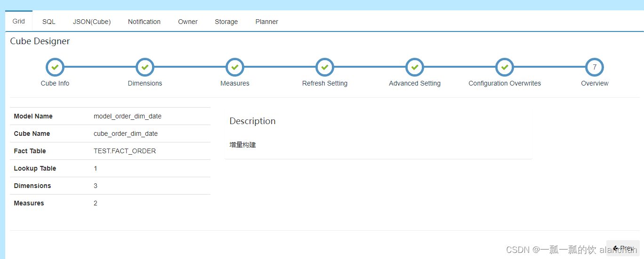Go back with the Prev button

(623, 248)
